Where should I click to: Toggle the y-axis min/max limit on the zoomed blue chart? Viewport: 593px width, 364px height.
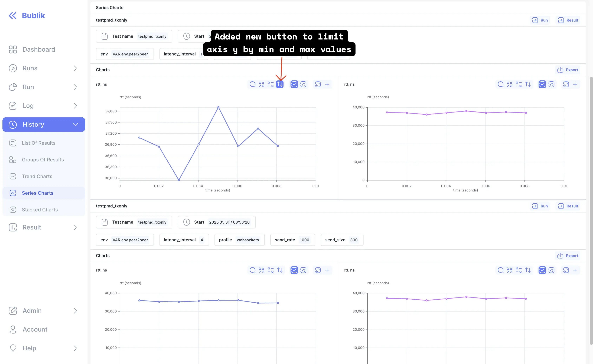coord(280,84)
